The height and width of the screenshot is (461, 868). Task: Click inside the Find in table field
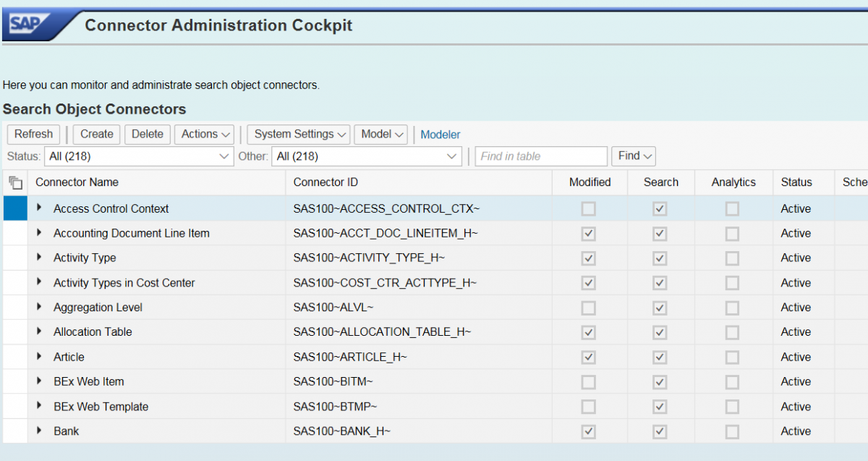pos(540,156)
